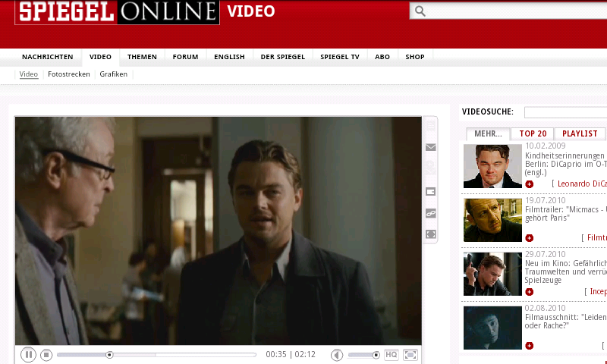
Task: Click the red Leonardo DiCaprio tag link
Action: click(582, 184)
